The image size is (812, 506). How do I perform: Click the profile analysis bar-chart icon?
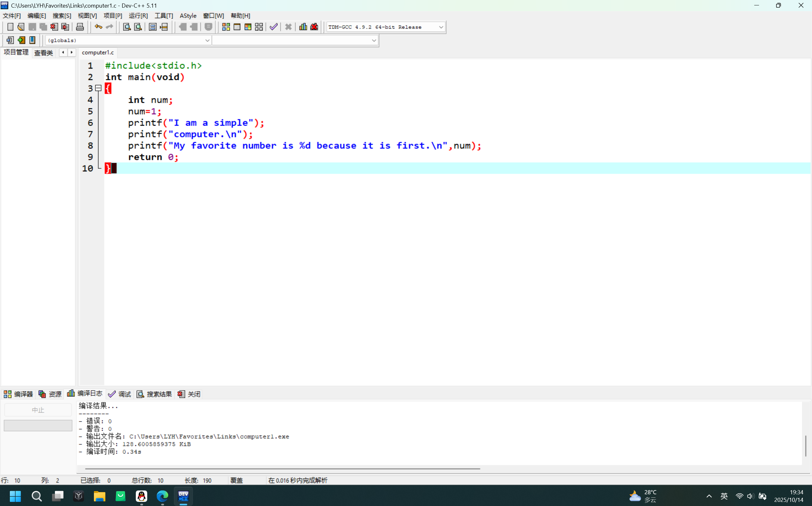click(x=303, y=27)
